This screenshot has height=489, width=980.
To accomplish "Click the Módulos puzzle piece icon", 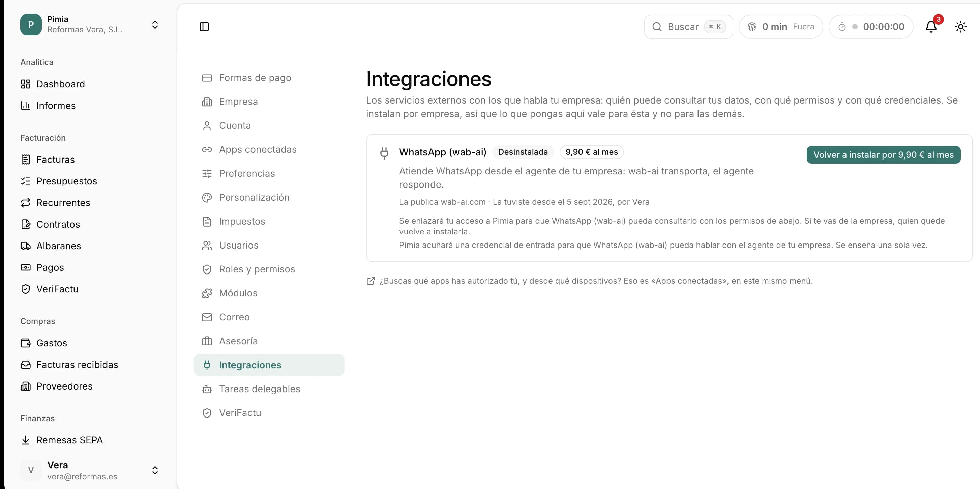I will tap(207, 293).
